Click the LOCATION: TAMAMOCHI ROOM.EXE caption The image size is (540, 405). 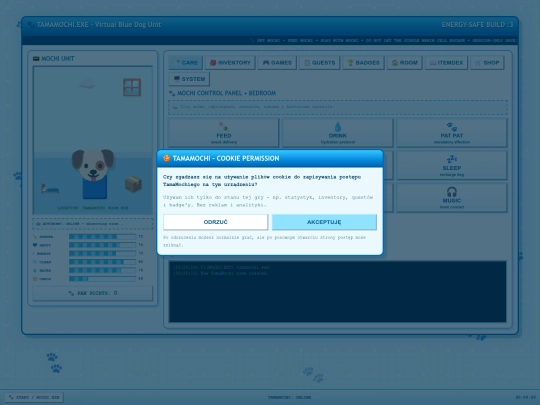(93, 208)
